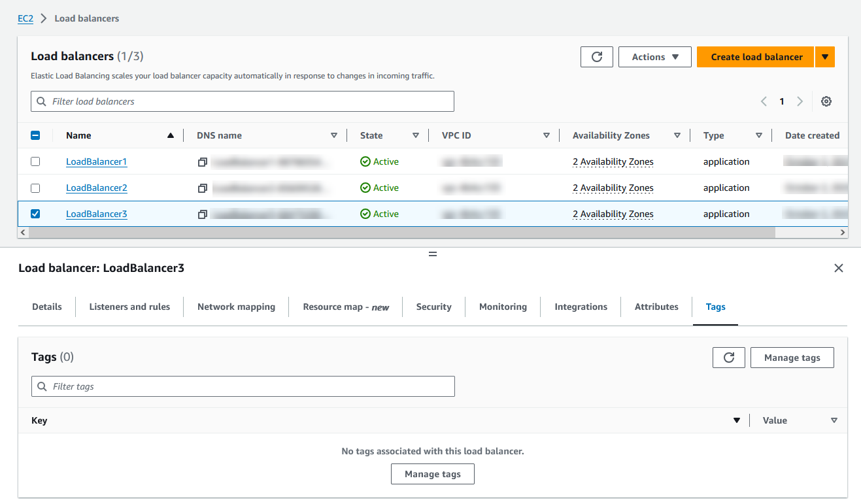Open the Resource map tab
The image size is (861, 504).
tap(345, 307)
